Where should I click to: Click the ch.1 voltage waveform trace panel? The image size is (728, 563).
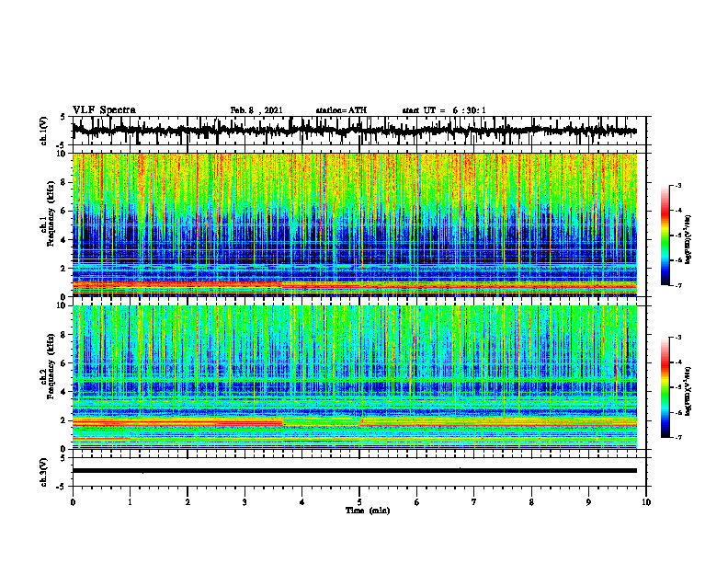coord(358,131)
